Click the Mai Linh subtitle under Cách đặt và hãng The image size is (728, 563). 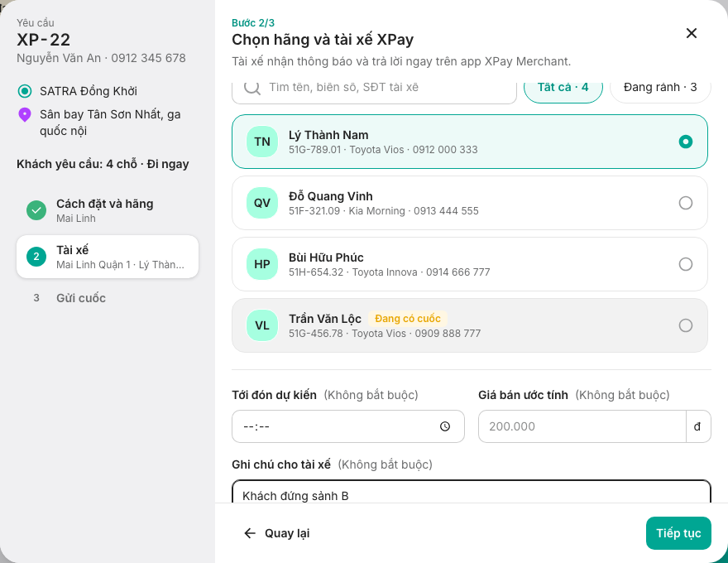point(76,219)
